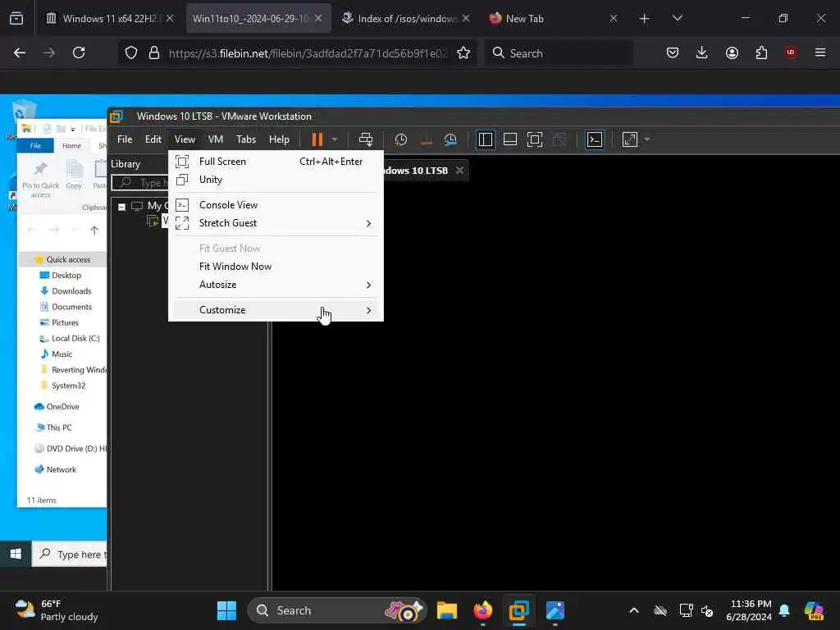Open VMware Workstation from the taskbar
The height and width of the screenshot is (630, 840).
coord(519,610)
